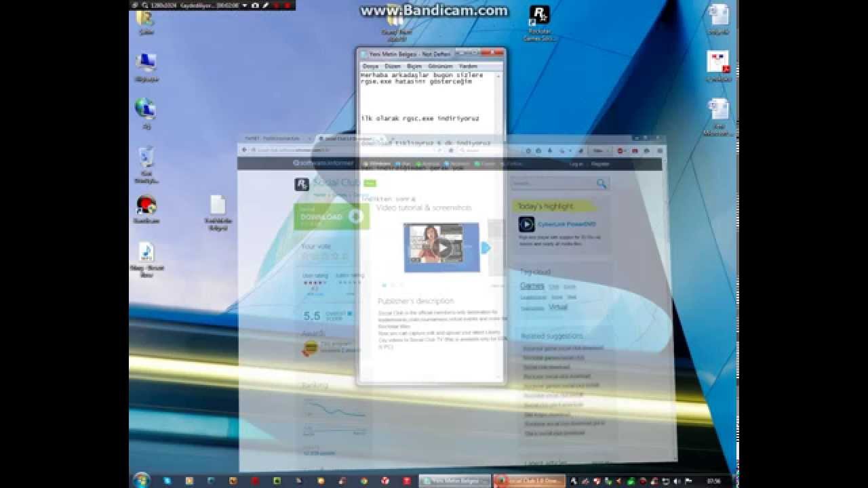Select the MP3 audio file desktop icon
This screenshot has width=868, height=488.
[x=146, y=260]
